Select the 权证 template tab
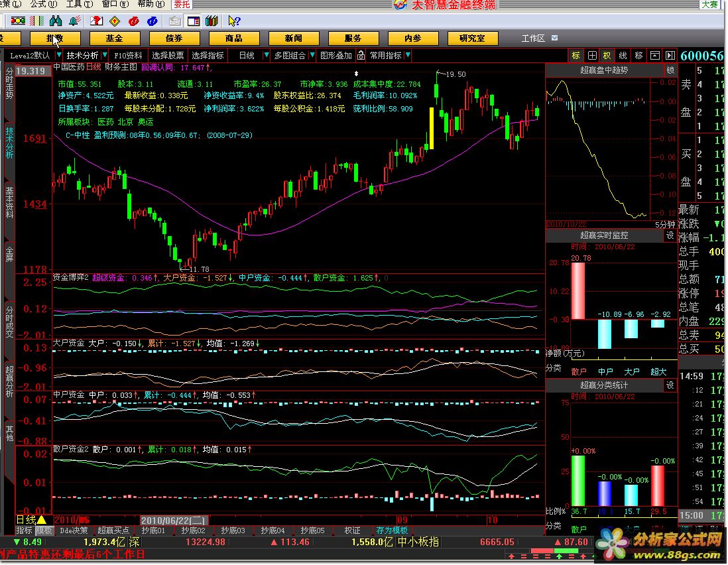 click(352, 530)
